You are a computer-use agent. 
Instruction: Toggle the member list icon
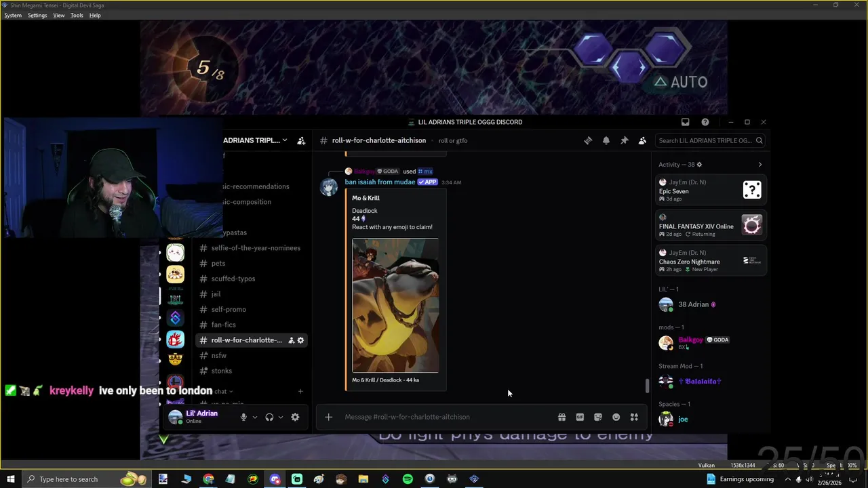642,140
